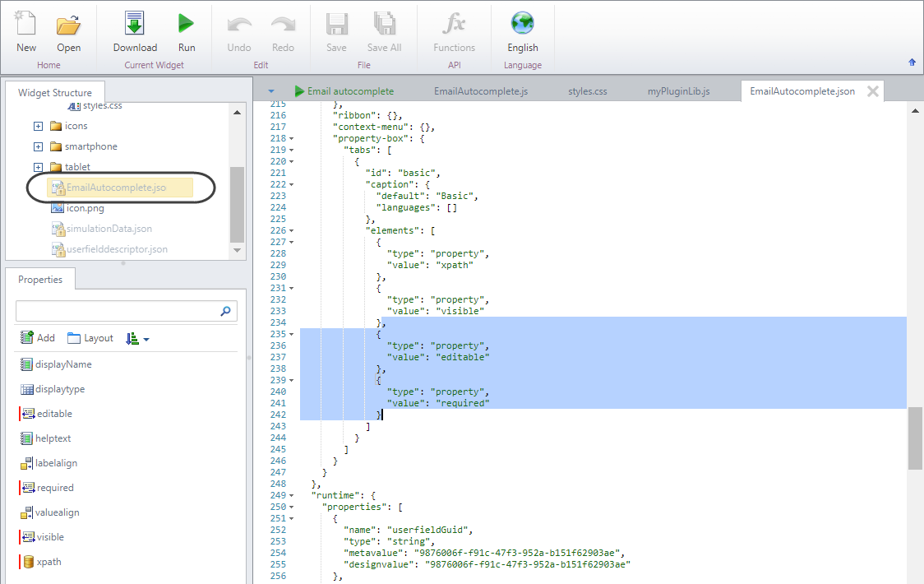Select the EmailAutocomplete.json editor tab
This screenshot has width=924, height=584.
[x=802, y=91]
